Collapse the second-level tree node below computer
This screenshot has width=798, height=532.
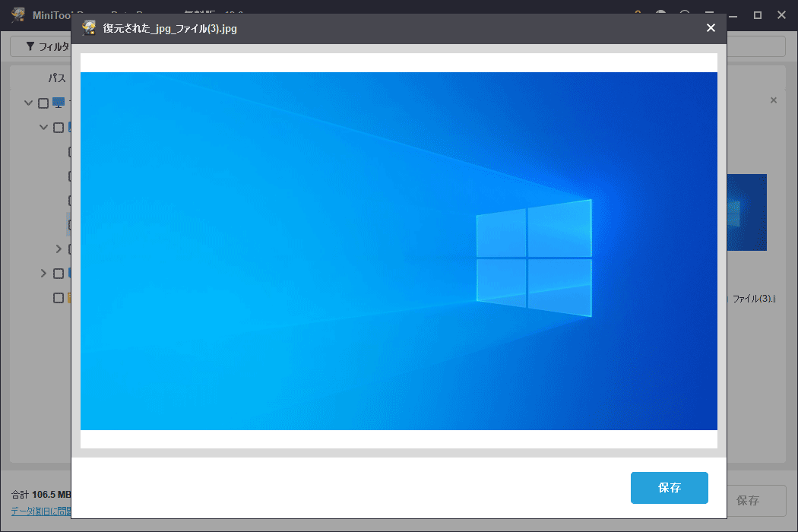click(44, 127)
